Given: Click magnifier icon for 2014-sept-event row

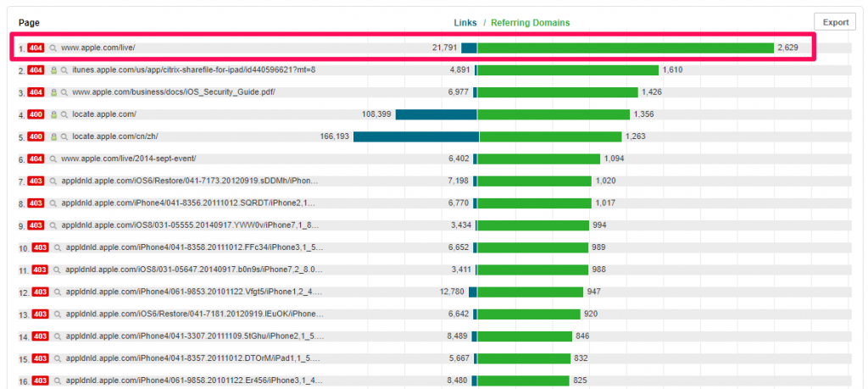Looking at the screenshot, I should click(53, 158).
